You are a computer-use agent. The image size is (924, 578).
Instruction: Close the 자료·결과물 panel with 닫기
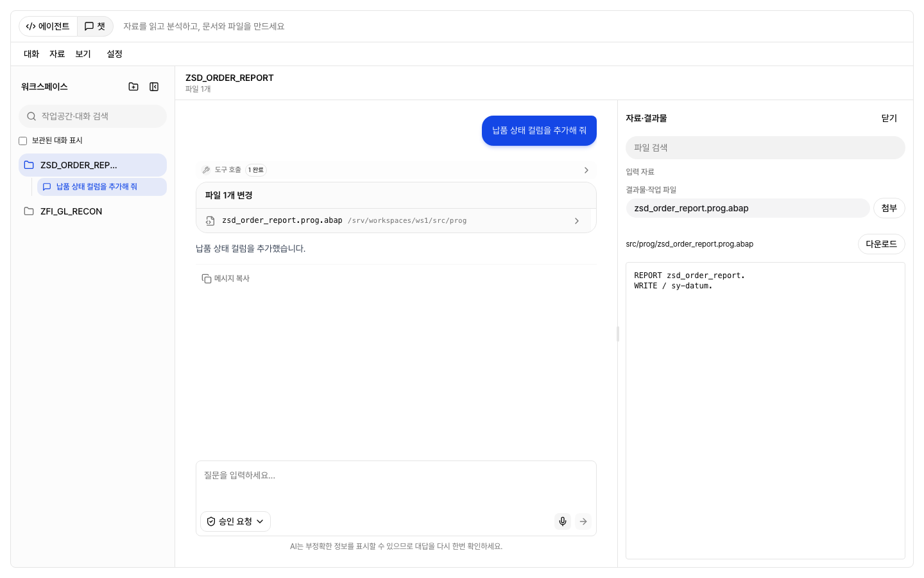889,118
